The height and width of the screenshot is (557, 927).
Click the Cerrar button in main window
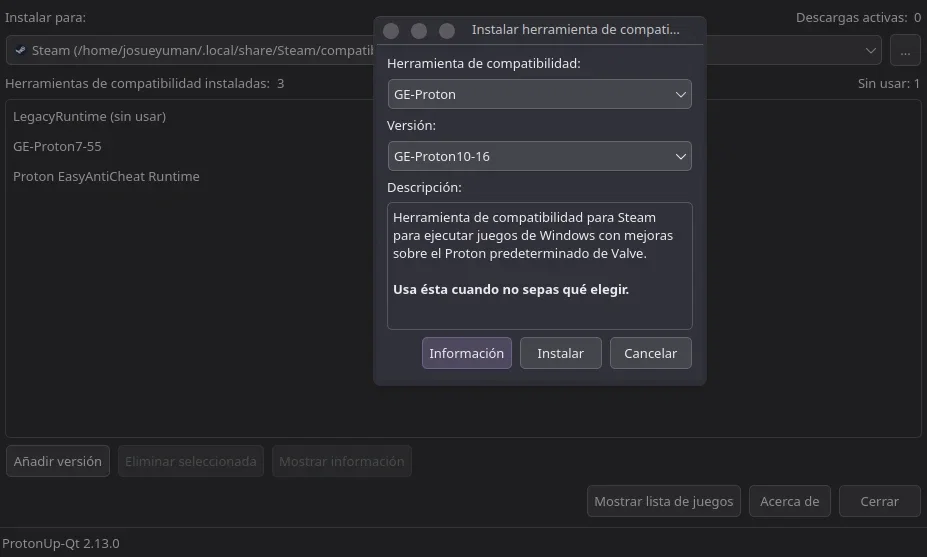coord(880,501)
